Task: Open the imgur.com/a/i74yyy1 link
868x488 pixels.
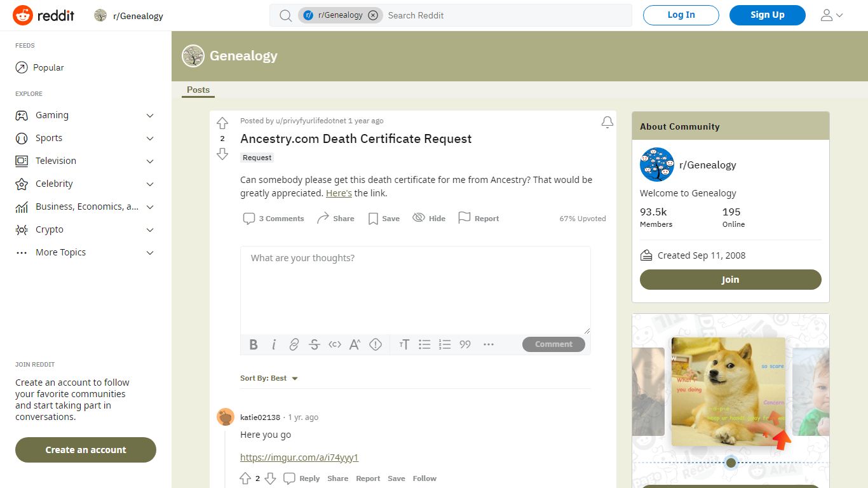Action: pos(299,457)
